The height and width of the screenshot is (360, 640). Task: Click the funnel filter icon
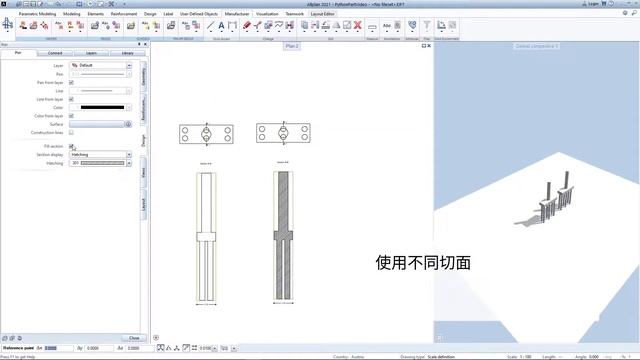tap(427, 25)
